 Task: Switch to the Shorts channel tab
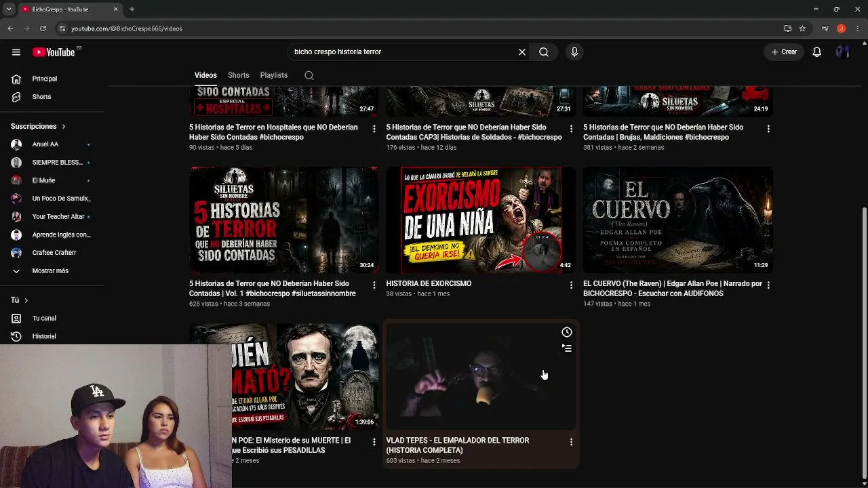click(x=239, y=75)
